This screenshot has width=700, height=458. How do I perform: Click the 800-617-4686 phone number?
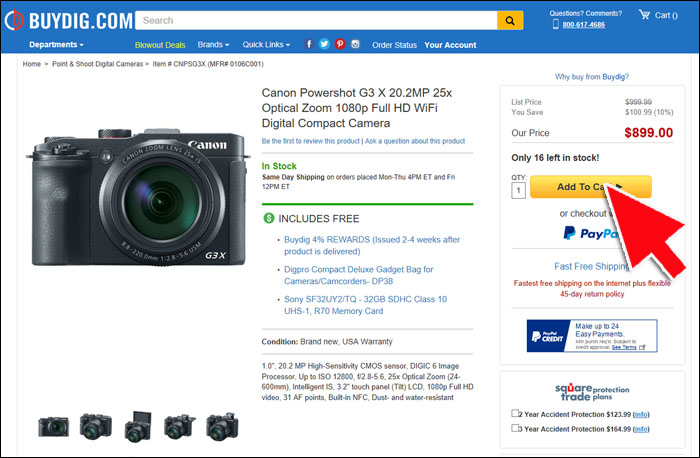coord(583,25)
